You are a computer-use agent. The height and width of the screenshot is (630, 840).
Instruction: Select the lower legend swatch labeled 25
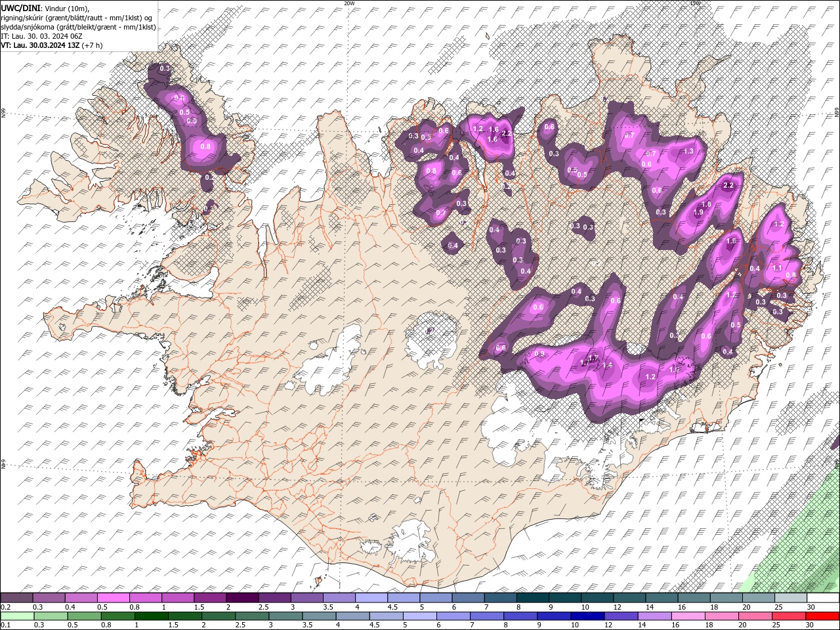tap(788, 616)
